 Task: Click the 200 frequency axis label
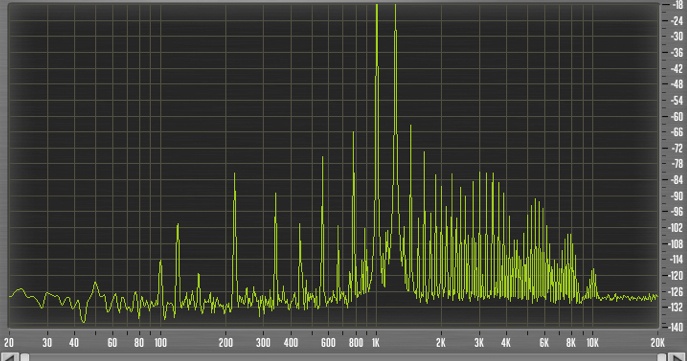tap(226, 343)
